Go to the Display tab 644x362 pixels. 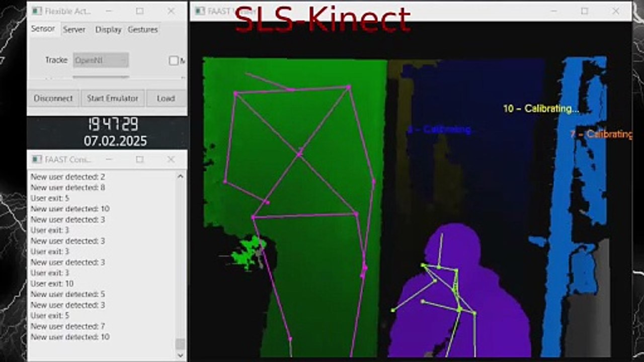[x=108, y=29]
